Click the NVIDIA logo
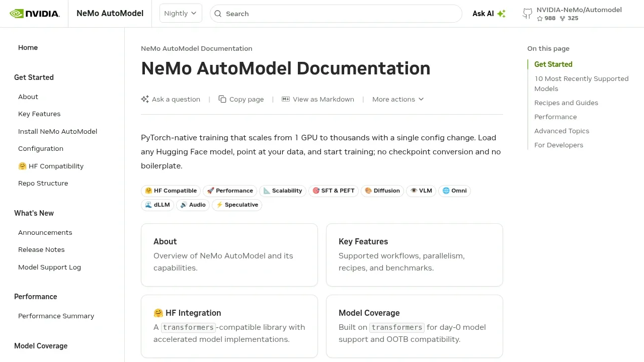Viewport: 644px width, 362px height. point(35,14)
